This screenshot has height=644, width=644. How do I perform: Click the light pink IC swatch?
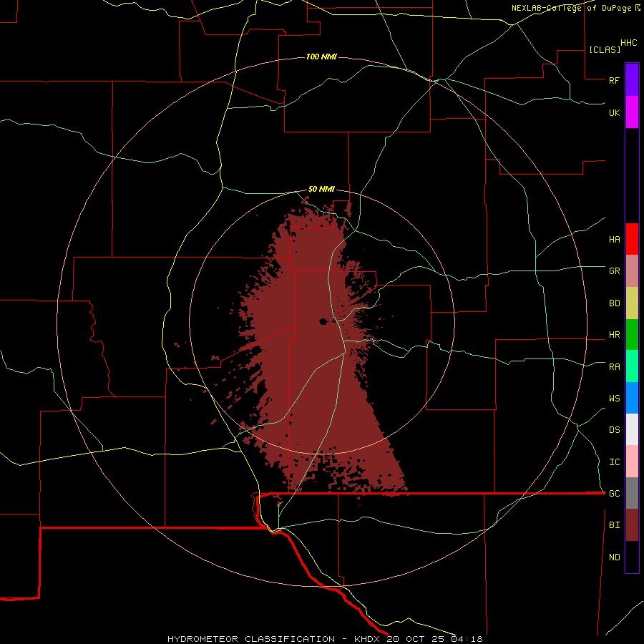point(632,462)
